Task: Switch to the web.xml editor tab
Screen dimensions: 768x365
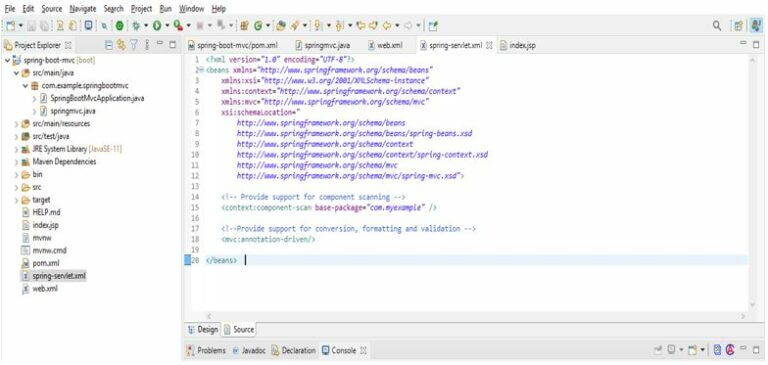Action: point(385,45)
